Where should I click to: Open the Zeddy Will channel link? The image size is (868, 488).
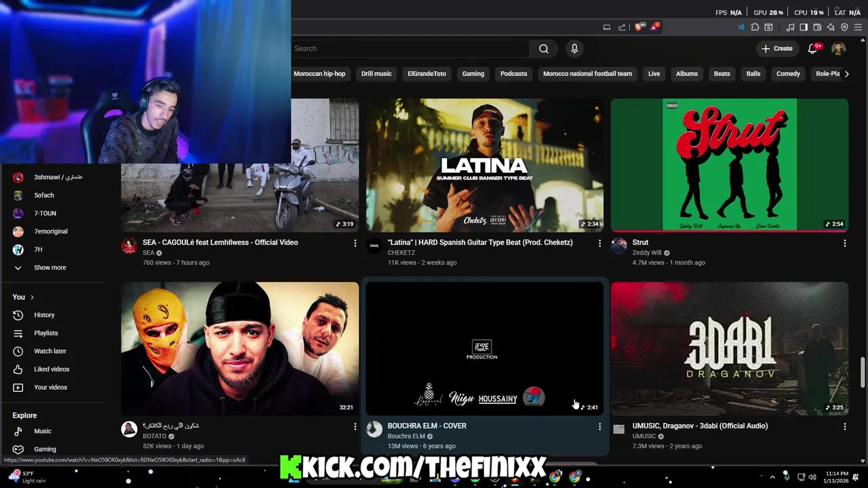tap(646, 253)
